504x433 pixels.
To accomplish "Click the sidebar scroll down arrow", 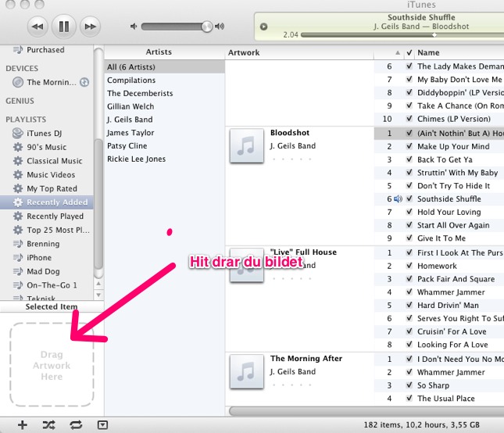I will point(98,295).
